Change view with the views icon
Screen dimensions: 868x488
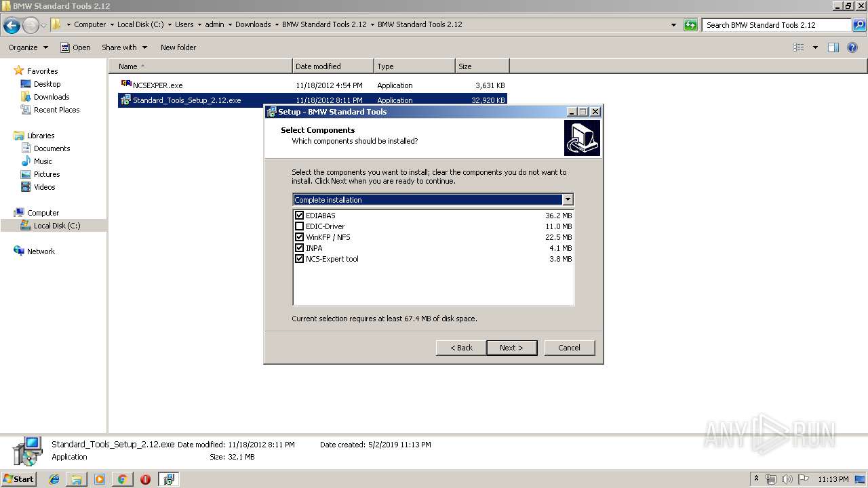coord(799,47)
